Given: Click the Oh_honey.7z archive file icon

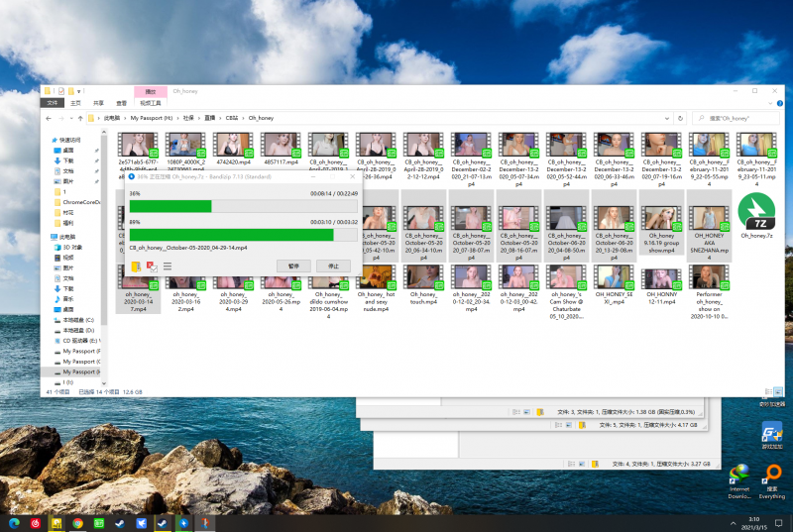Looking at the screenshot, I should pos(756,213).
